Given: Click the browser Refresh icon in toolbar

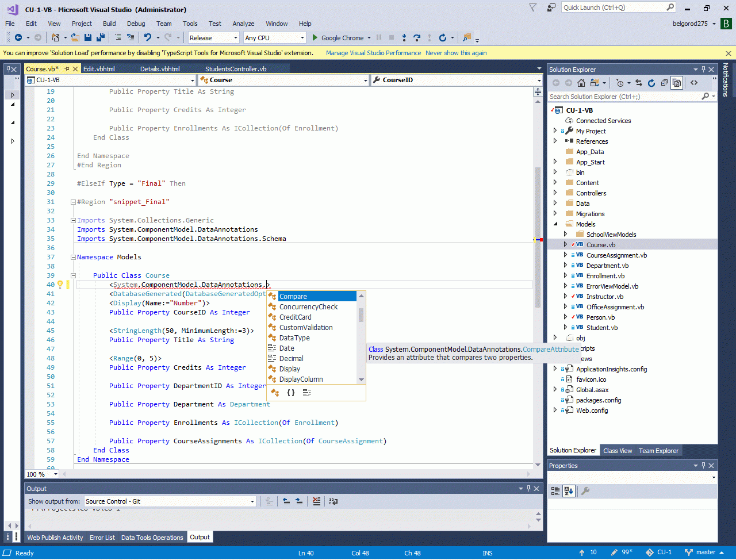Looking at the screenshot, I should tap(442, 38).
